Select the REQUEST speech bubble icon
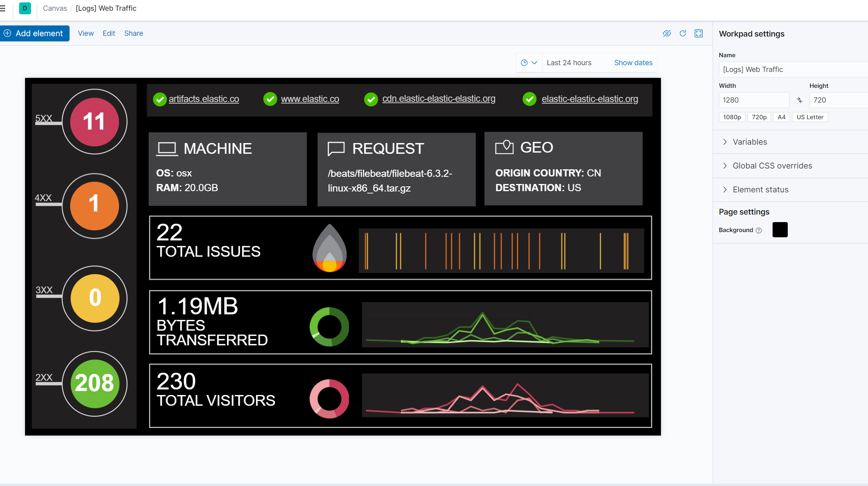Viewport: 868px width, 486px height. coord(336,149)
